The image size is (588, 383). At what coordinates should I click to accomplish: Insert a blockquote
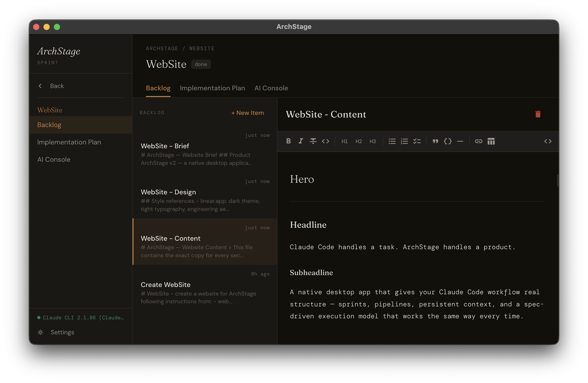point(435,141)
